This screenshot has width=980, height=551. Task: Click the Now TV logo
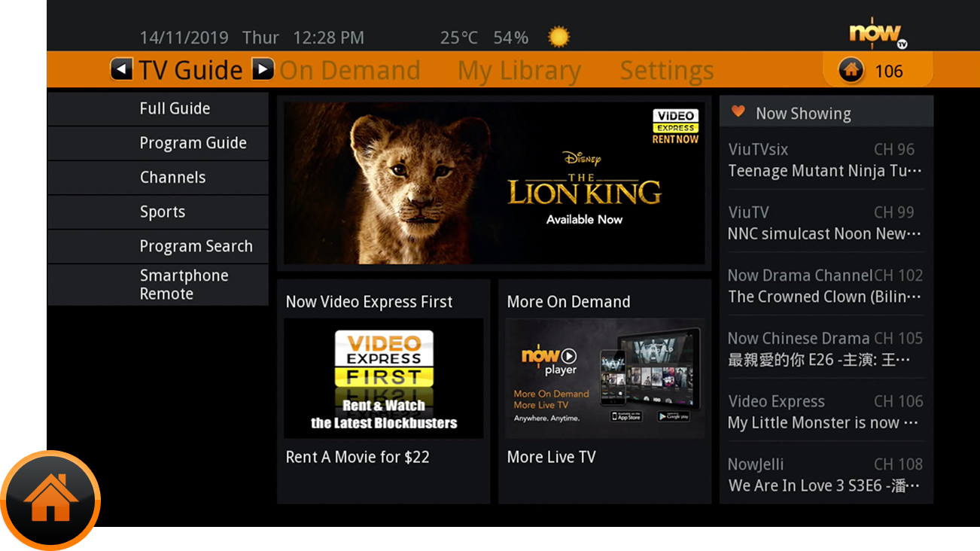point(878,33)
